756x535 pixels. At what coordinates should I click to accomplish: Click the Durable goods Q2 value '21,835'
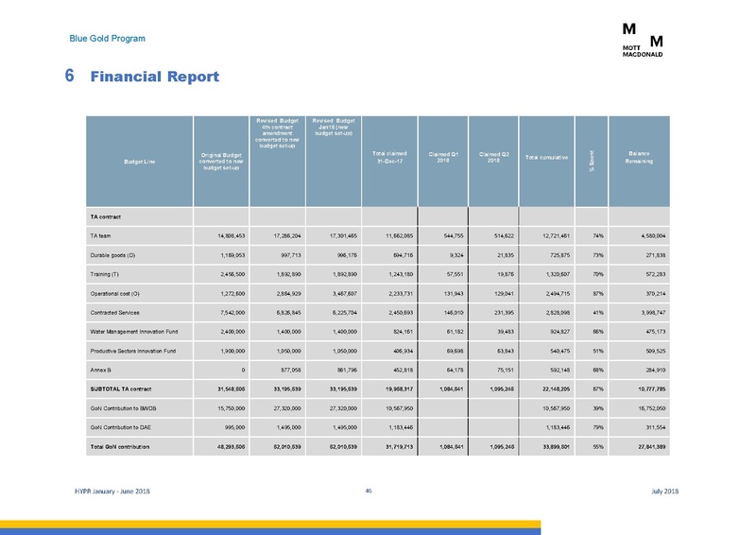[x=506, y=255]
